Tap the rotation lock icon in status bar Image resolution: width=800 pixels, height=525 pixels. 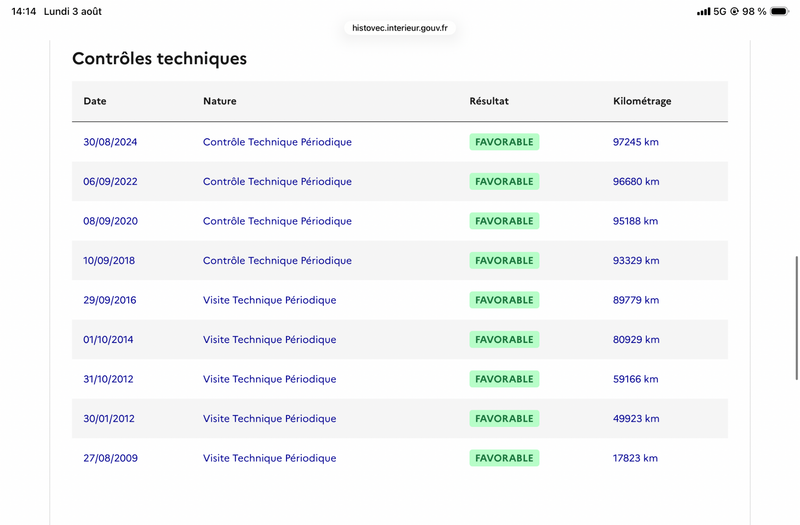point(734,11)
